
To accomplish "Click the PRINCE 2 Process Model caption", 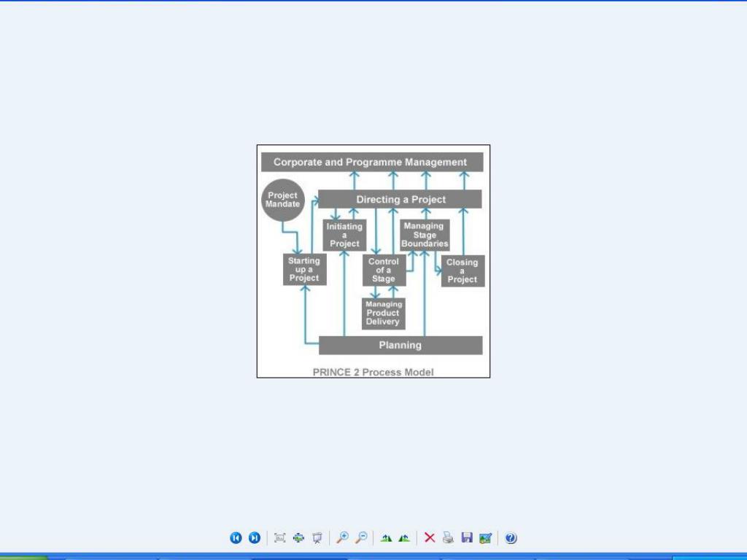I will [x=373, y=372].
